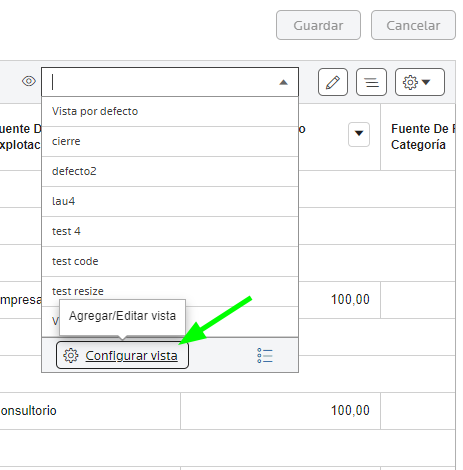Viewport: 463px width, 470px height.
Task: Click the pencil edit icon button
Action: [333, 82]
